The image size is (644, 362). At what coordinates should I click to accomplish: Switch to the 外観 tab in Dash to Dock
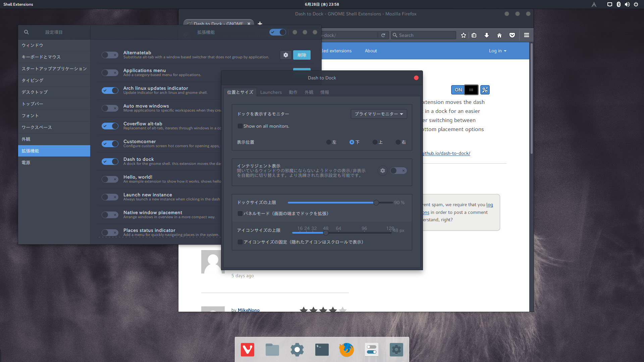click(309, 92)
